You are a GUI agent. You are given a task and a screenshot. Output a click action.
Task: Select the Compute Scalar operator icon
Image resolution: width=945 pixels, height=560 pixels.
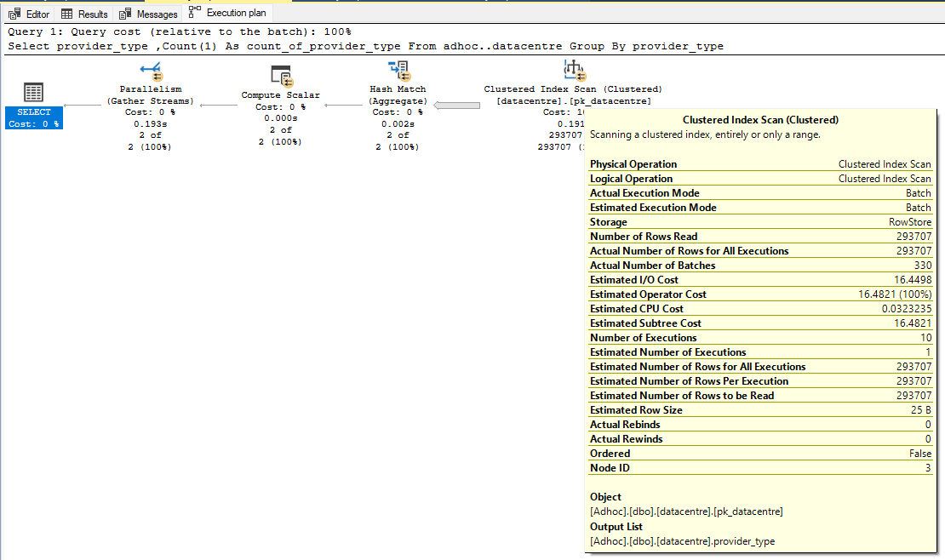tap(282, 77)
